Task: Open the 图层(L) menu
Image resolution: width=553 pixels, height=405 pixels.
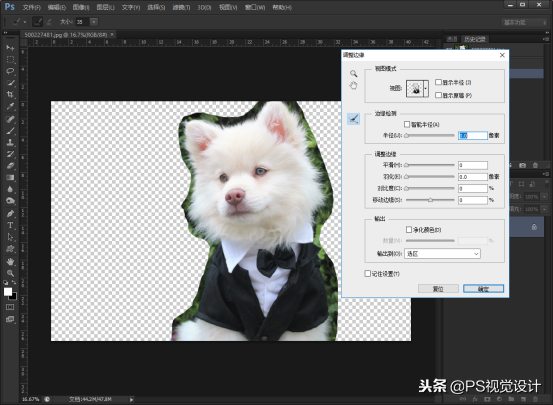Action: pos(106,7)
